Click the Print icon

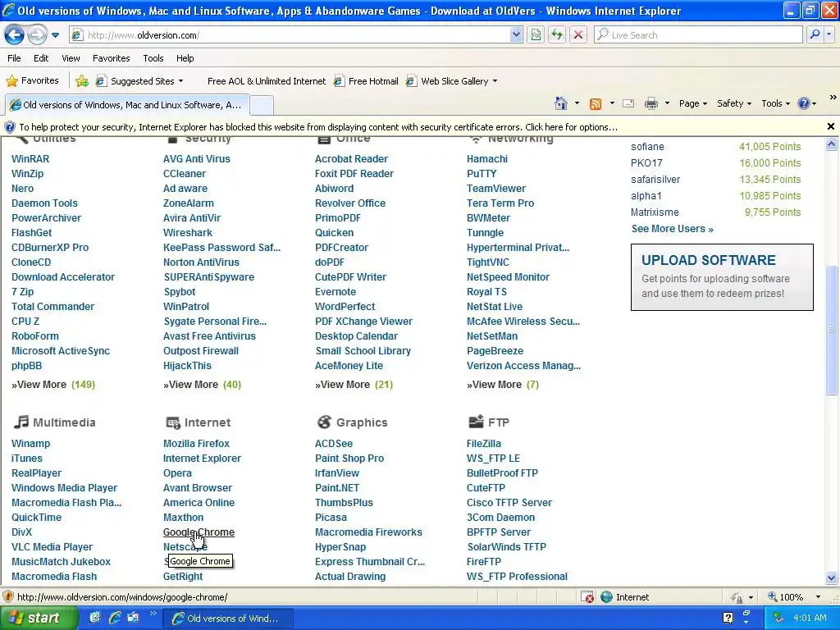pyautogui.click(x=651, y=104)
